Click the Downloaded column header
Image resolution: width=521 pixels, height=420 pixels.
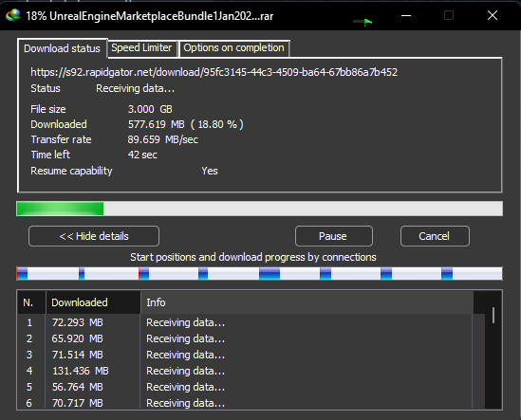(93, 302)
